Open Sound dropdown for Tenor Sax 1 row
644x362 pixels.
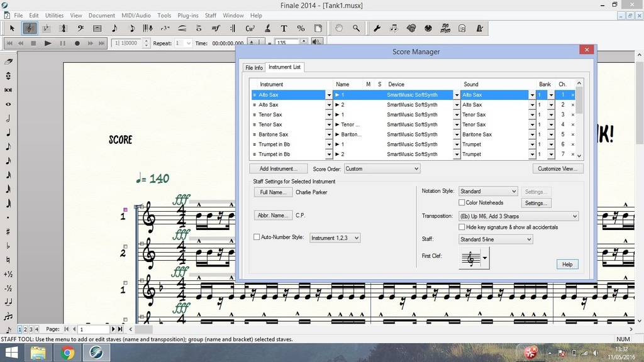(x=532, y=115)
